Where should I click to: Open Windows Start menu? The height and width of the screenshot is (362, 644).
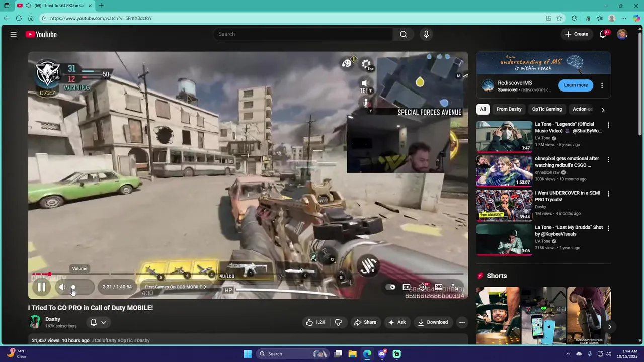click(248, 354)
